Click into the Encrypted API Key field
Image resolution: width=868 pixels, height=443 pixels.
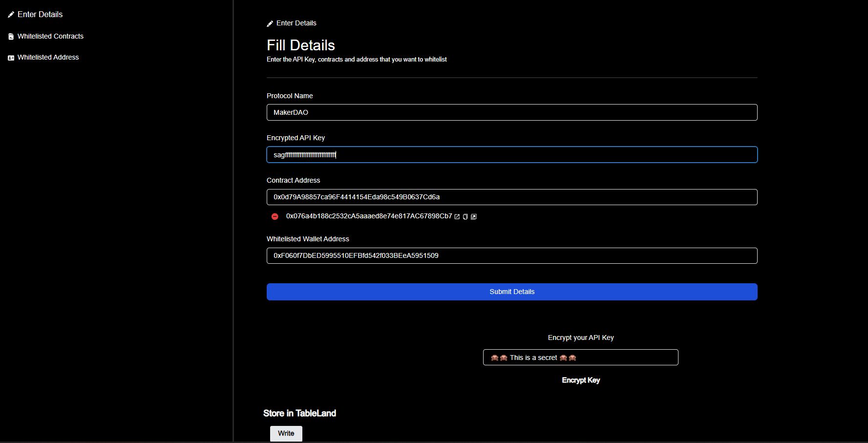coord(512,155)
